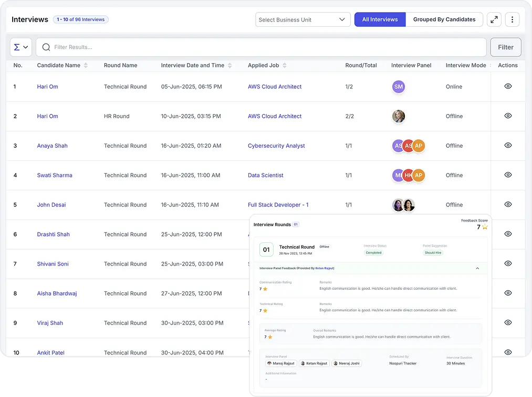This screenshot has height=397, width=532.
Task: Click the Interview Mode column header
Action: click(465, 65)
